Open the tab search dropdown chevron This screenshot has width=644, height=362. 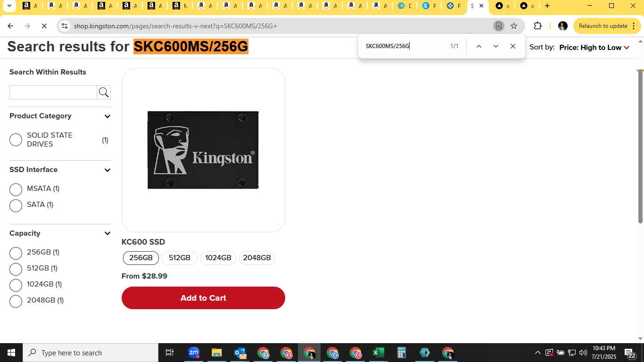9,6
